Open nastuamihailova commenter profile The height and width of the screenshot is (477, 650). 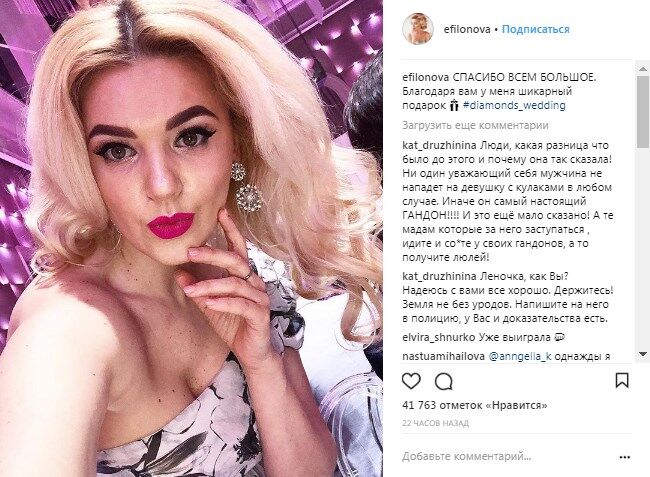tap(444, 357)
